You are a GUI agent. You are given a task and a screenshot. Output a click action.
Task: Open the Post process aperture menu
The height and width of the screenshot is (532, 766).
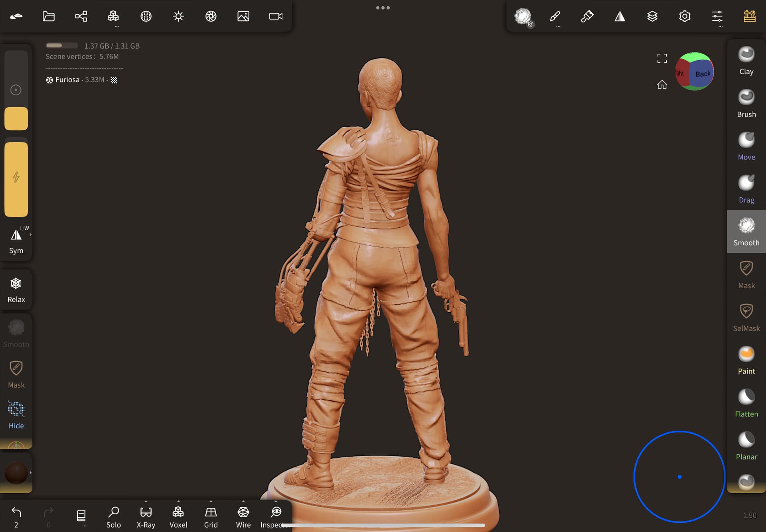[x=211, y=16]
